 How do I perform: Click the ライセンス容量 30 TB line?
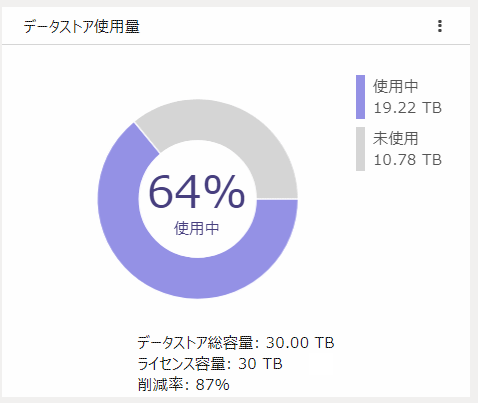[210, 364]
